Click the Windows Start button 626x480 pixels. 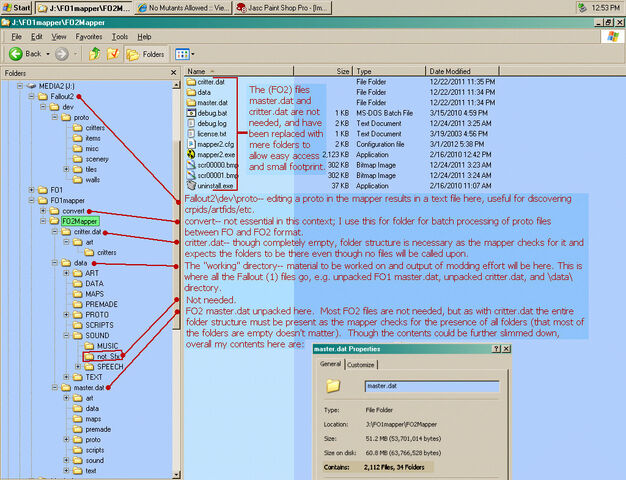tap(16, 7)
